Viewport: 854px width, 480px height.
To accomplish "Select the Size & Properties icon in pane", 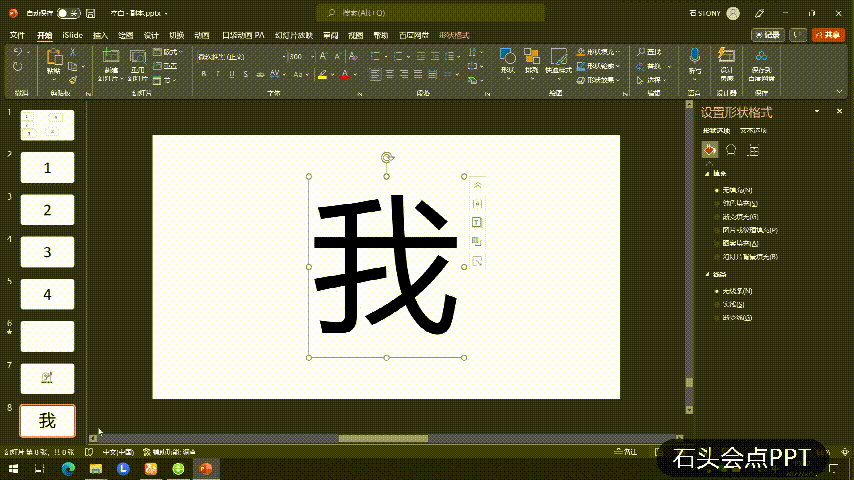I will click(753, 150).
